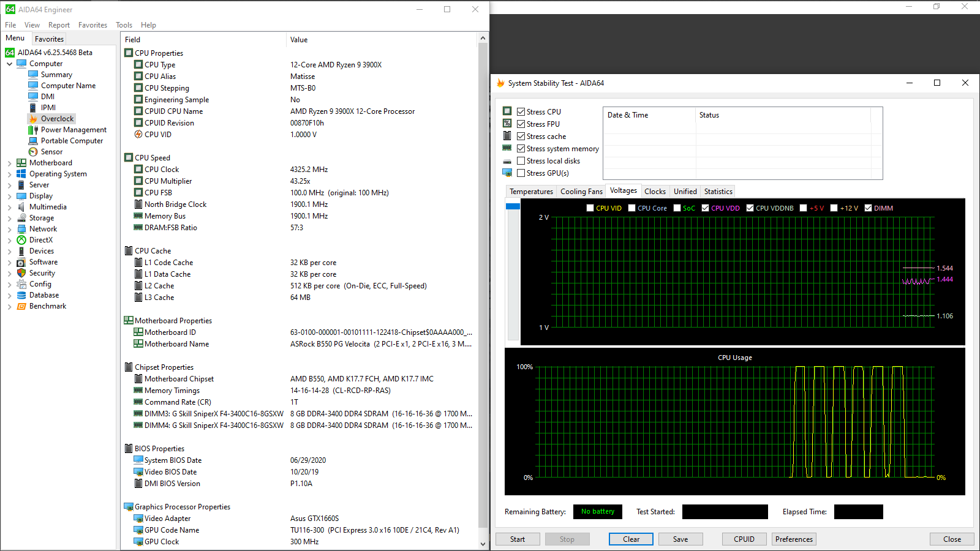This screenshot has width=980, height=551.
Task: Enable the Stress local disks option
Action: [x=521, y=161]
